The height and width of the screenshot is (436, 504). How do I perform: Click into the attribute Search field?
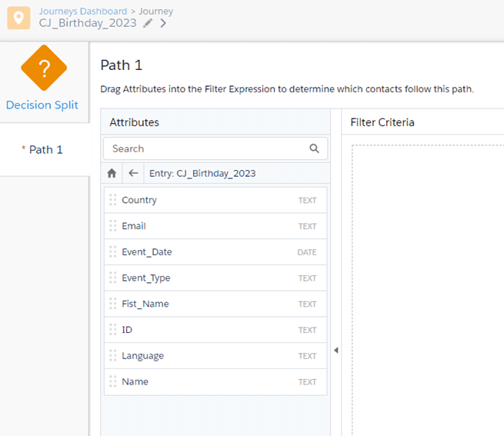208,148
